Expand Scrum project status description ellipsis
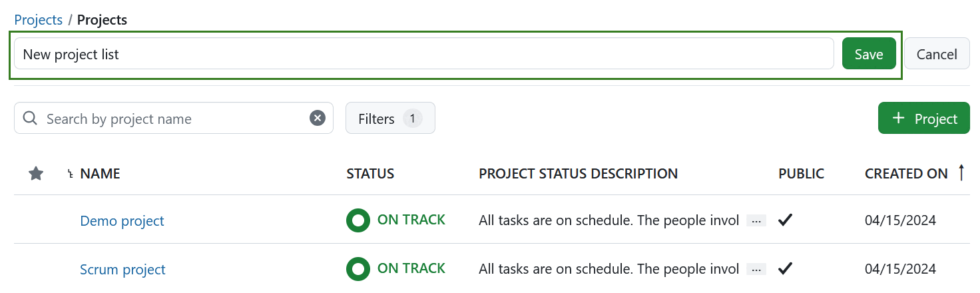Viewport: 980px width, 293px height. point(756,270)
